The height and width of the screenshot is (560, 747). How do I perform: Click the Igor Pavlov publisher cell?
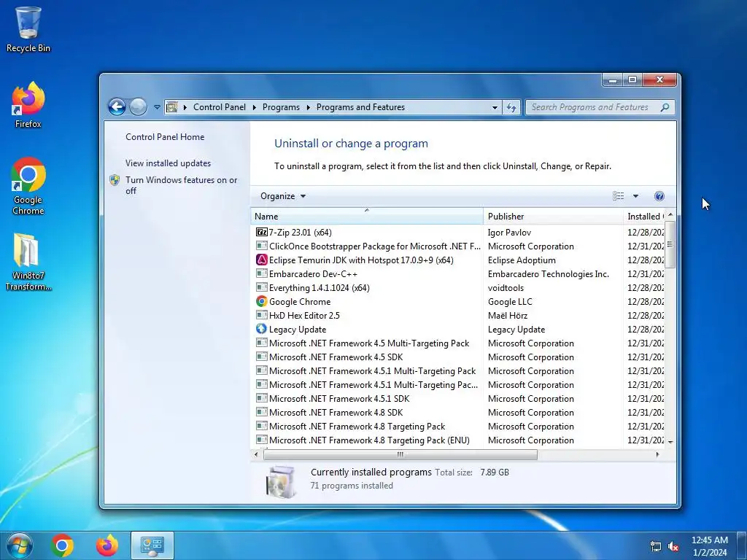509,233
